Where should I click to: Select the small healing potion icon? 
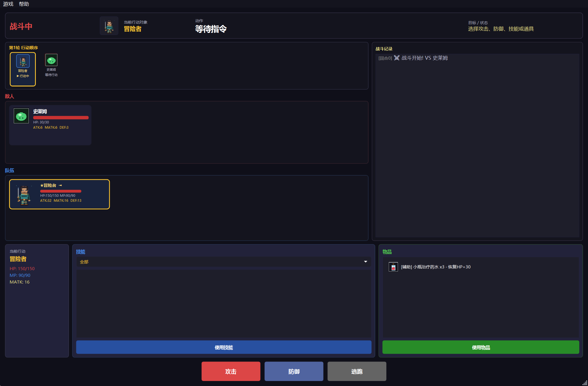(393, 267)
